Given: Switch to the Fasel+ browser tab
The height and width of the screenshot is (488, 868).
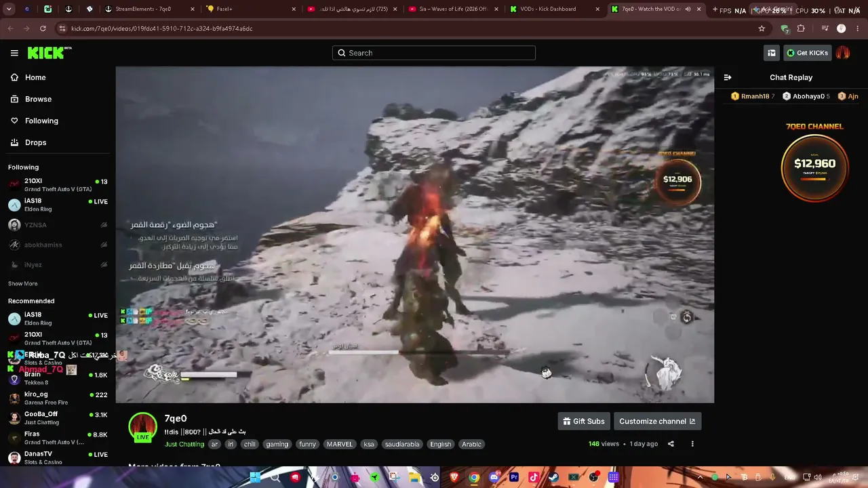Looking at the screenshot, I should [x=251, y=9].
